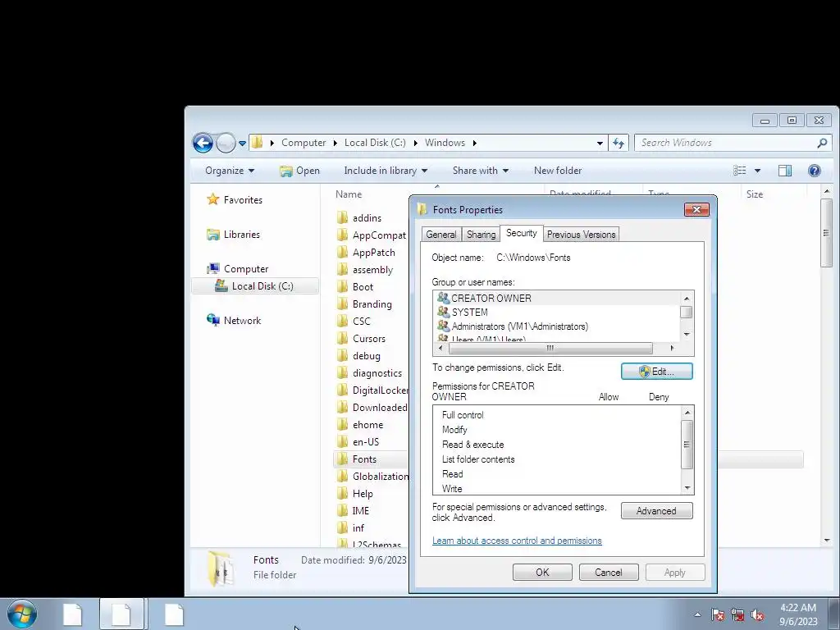Click the Refresh button beside address bar
Screen dimensions: 840x630
pyautogui.click(x=619, y=143)
